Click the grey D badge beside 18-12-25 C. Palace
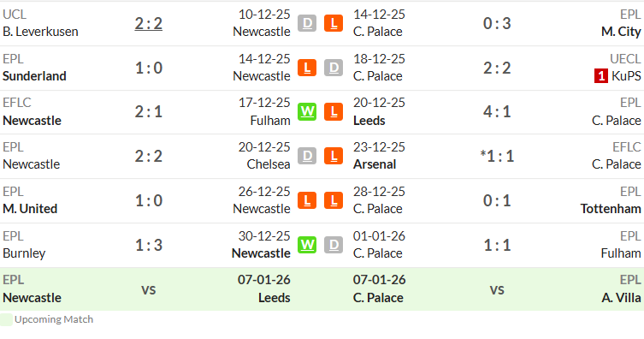Screen dimensions: 644x339 tap(334, 68)
